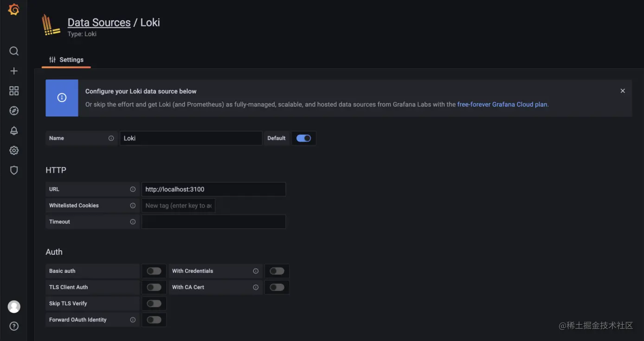Click the user avatar in sidebar

(14, 306)
